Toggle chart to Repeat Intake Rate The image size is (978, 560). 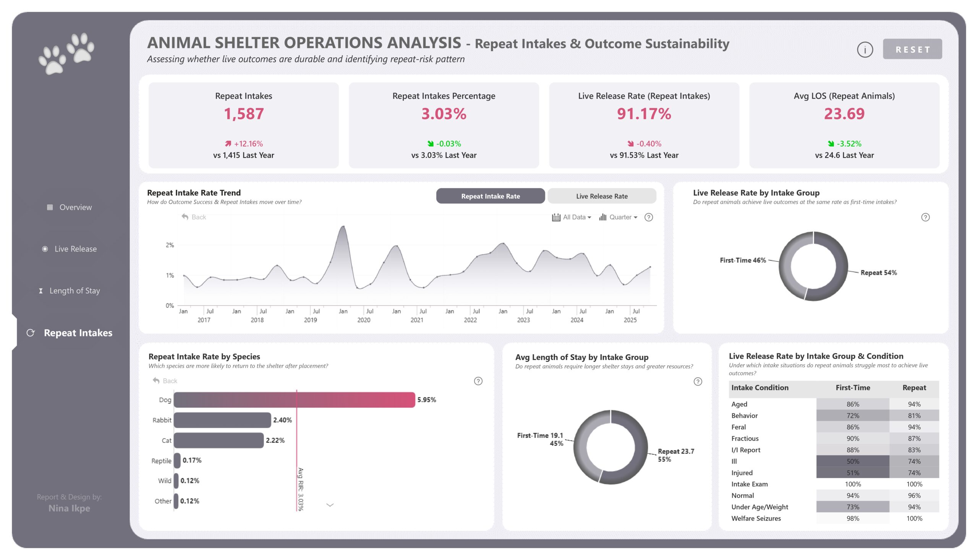point(490,196)
